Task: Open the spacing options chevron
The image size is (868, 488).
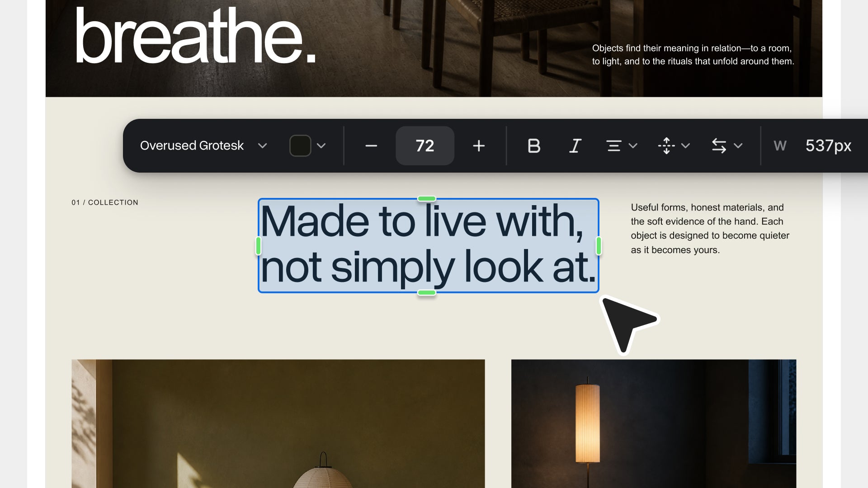Action: 685,145
